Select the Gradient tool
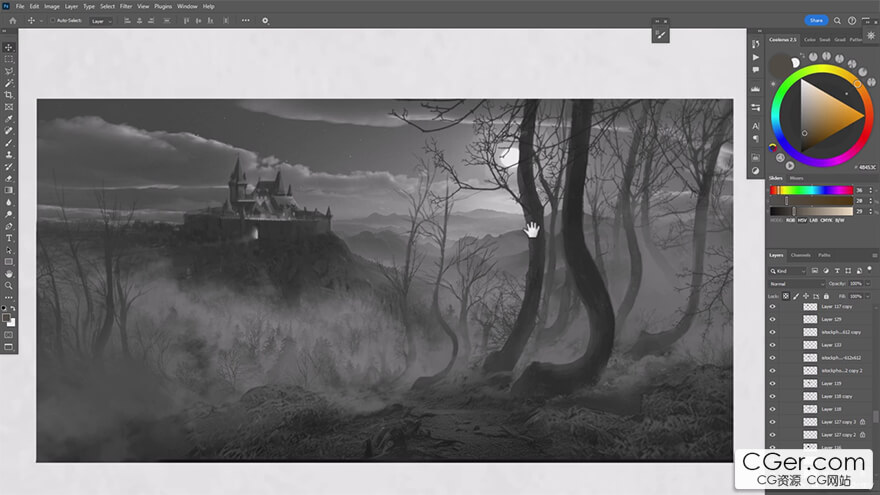 click(8, 190)
